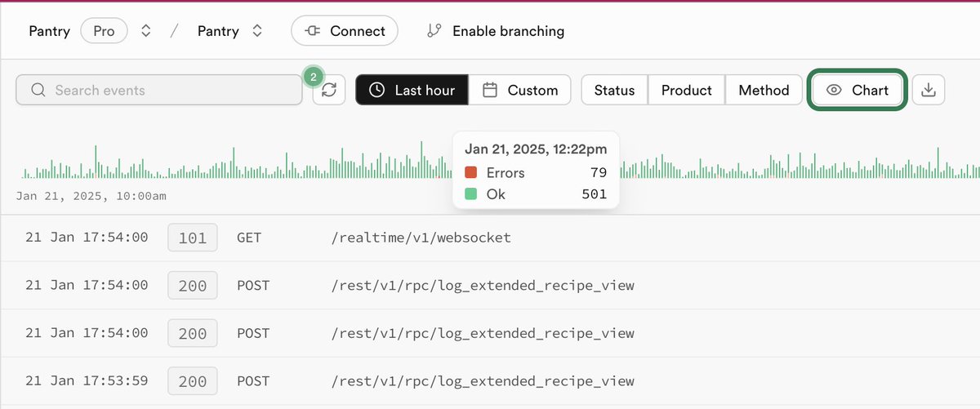Screen dimensions: 980x409
Task: Click the 21 Jan 17:53:59 timestamp
Action: pos(87,381)
